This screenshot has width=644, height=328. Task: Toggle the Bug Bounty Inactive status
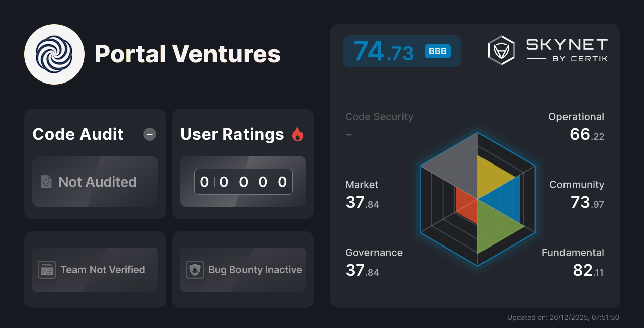(x=243, y=270)
